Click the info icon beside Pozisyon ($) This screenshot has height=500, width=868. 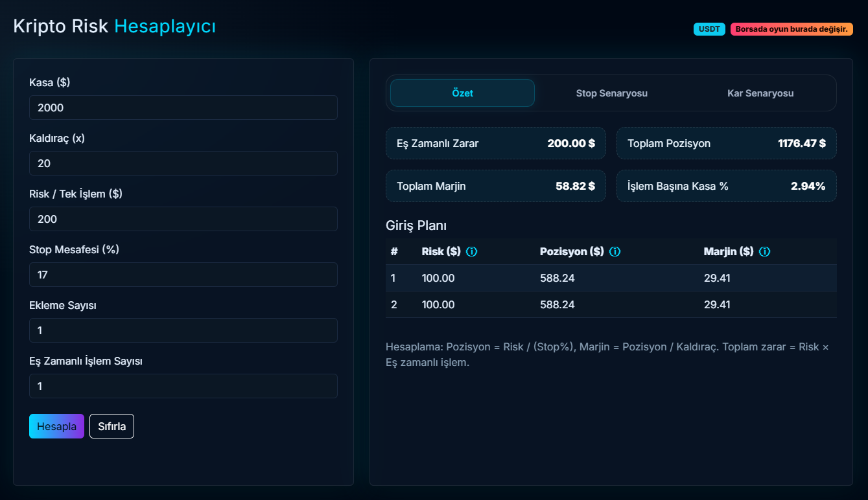pyautogui.click(x=615, y=251)
